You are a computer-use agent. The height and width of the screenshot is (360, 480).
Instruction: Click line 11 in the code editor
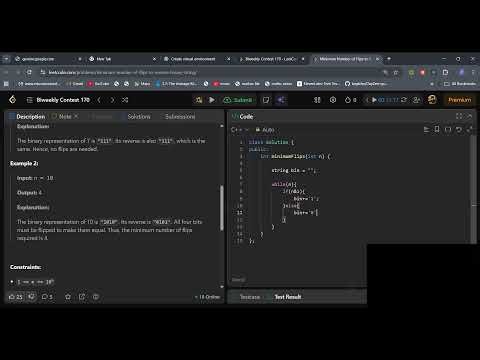[306, 213]
